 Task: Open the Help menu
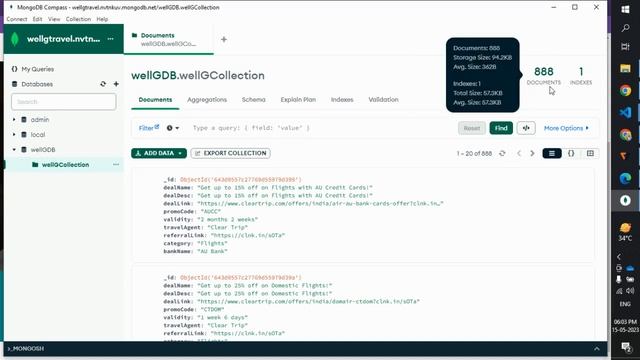pyautogui.click(x=102, y=19)
